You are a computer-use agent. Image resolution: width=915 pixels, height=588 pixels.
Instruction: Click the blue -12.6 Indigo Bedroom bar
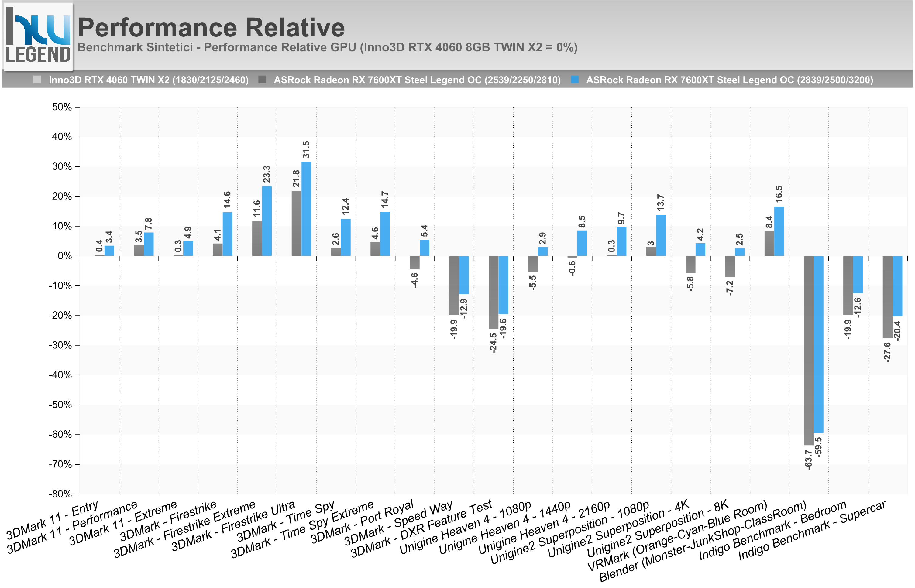(858, 275)
